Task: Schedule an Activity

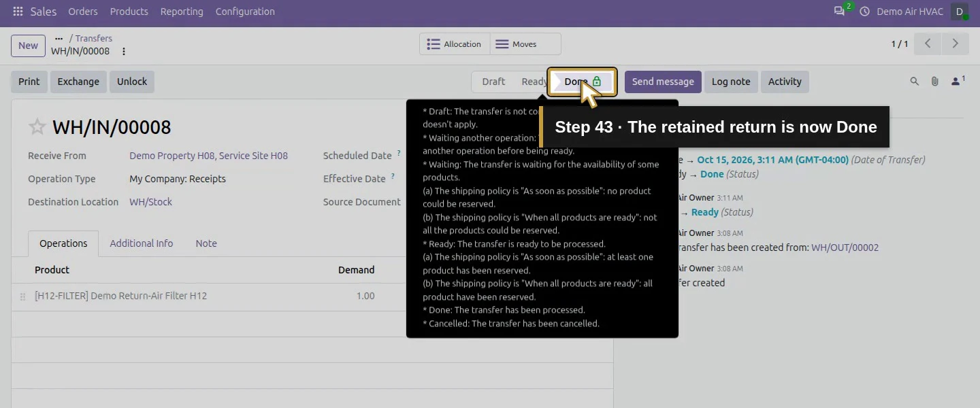Action: [x=785, y=82]
